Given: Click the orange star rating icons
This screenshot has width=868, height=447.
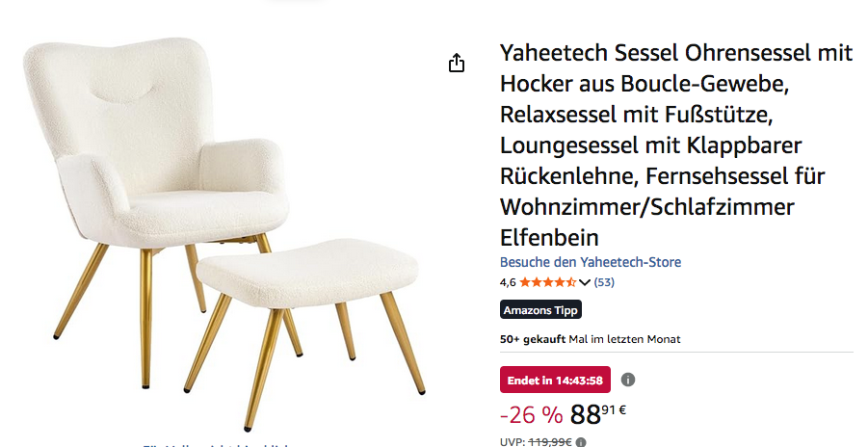Looking at the screenshot, I should click(x=547, y=282).
